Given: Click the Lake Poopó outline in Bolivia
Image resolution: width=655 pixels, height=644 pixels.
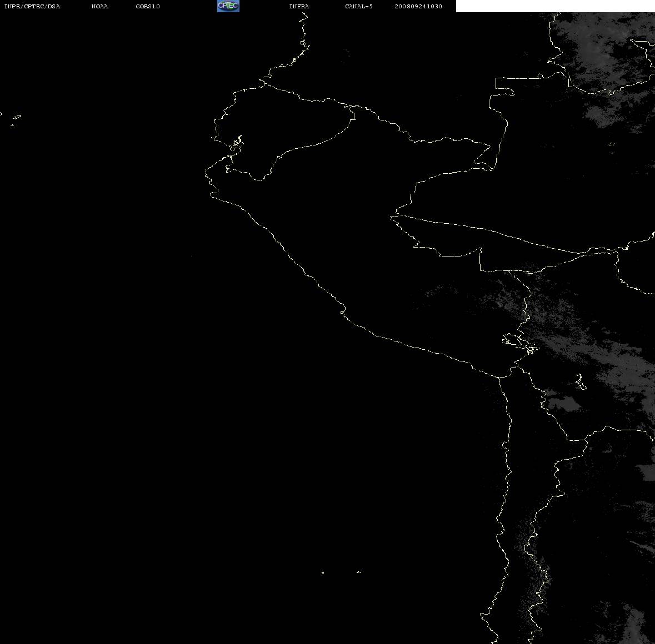Looking at the screenshot, I should point(580,381).
